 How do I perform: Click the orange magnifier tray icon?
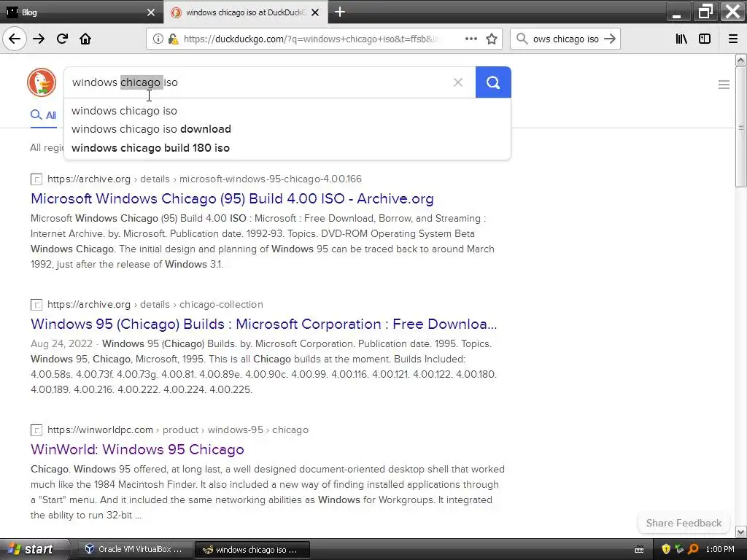pyautogui.click(x=693, y=549)
